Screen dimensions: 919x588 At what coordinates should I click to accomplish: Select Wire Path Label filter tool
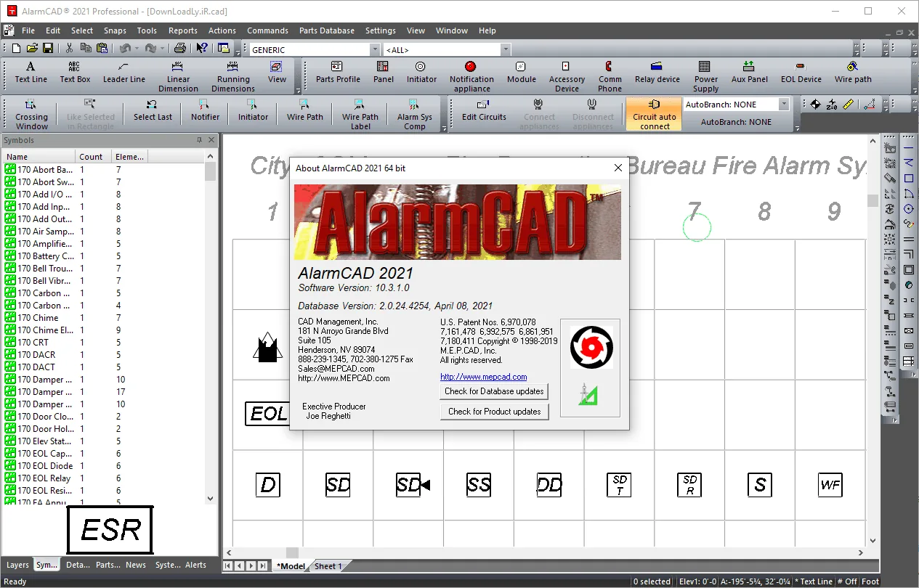click(360, 114)
